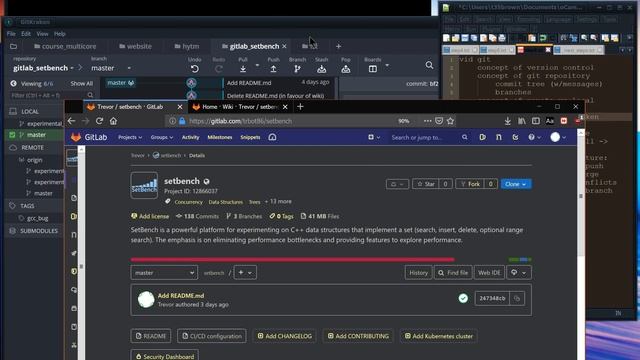
Task: Click the Find file button
Action: point(453,273)
